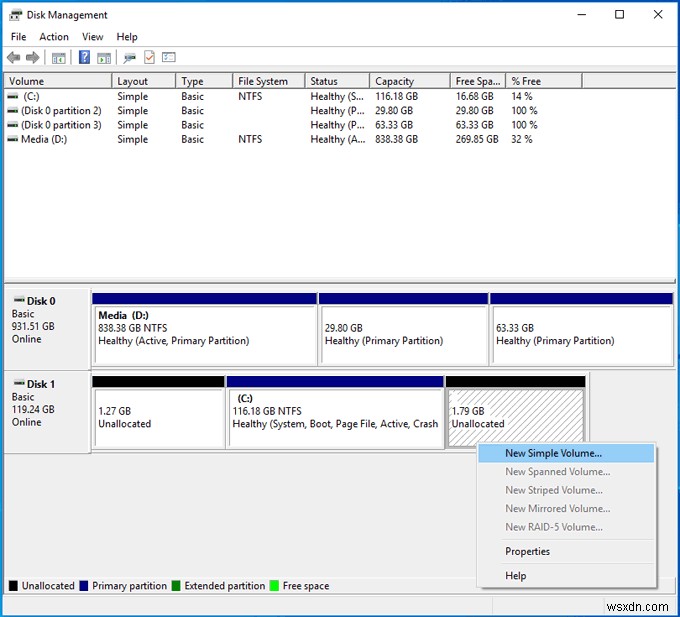Select the (C:) 116.18 GB NTFS partition block

[335, 418]
